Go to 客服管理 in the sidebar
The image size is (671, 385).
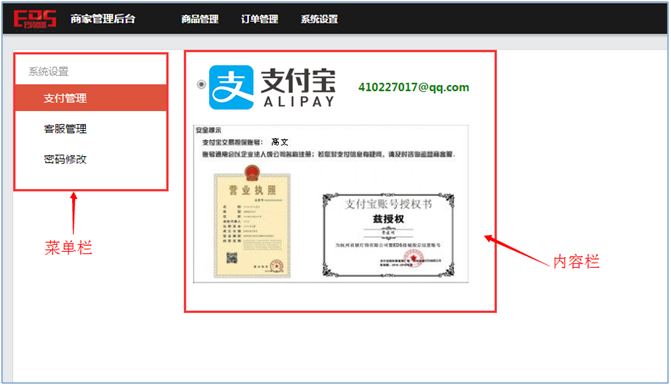point(91,129)
